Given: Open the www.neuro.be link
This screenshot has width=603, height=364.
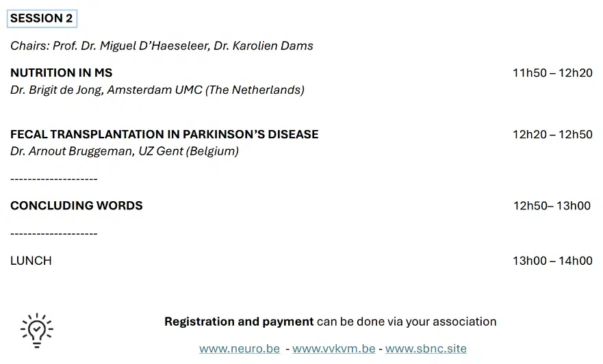Looking at the screenshot, I should coord(240,348).
